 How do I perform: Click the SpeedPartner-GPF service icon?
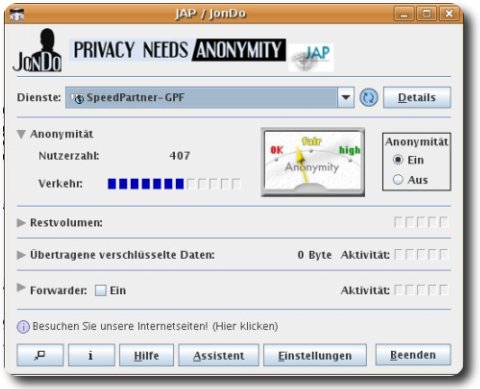pos(78,98)
